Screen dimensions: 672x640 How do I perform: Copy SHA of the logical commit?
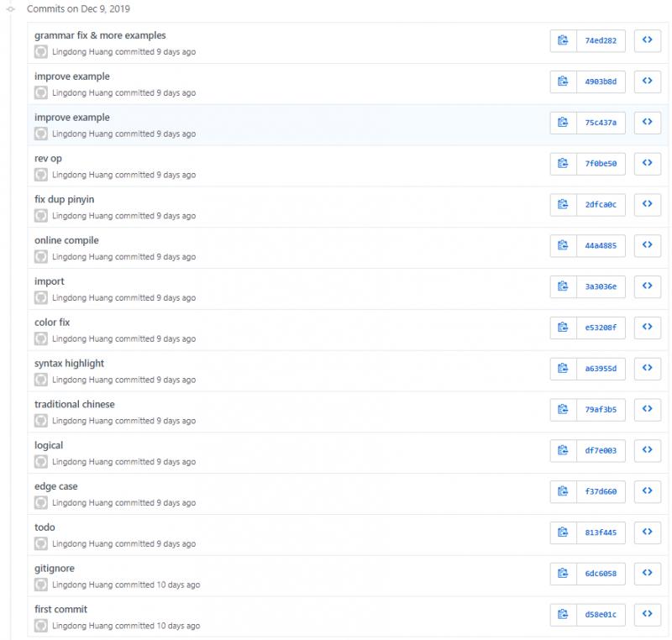(563, 450)
